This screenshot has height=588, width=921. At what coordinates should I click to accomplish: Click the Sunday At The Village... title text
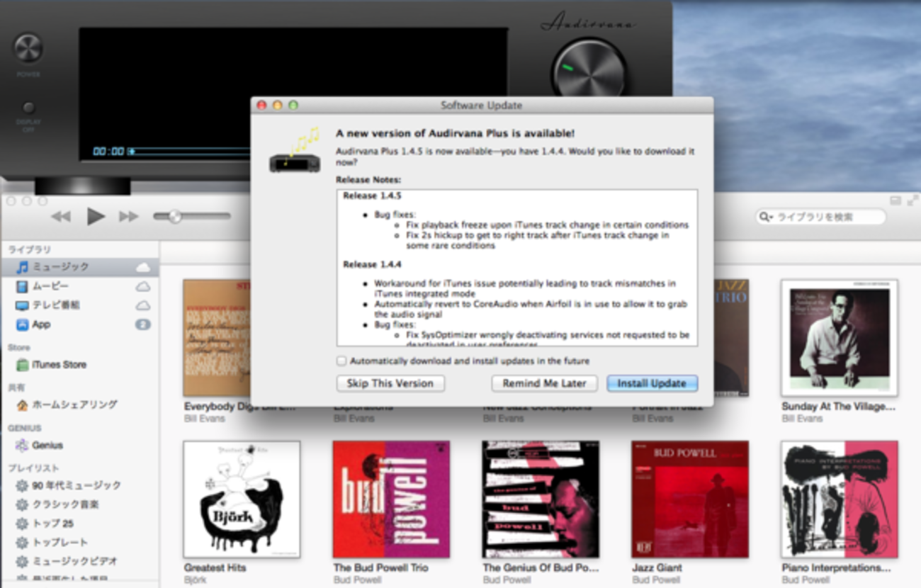pos(838,407)
